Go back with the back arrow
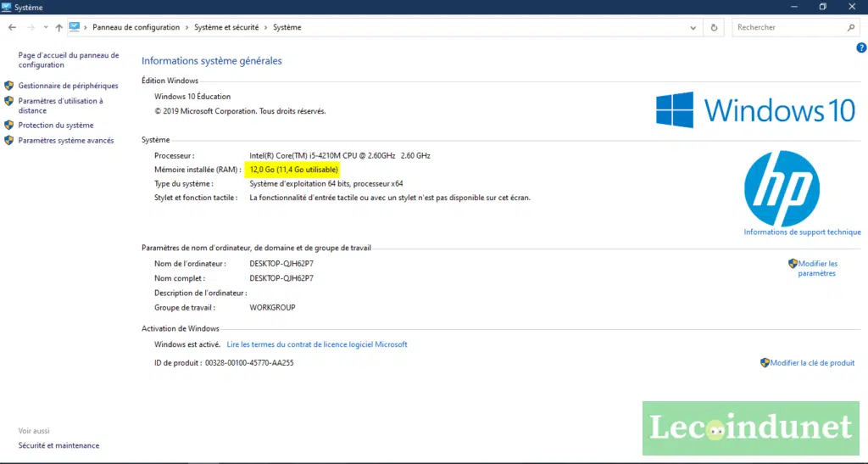Viewport: 868px width, 464px height. coord(12,27)
